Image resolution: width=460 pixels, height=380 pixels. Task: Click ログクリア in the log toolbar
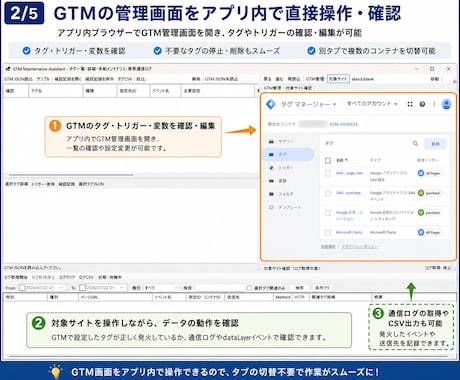coord(67,277)
